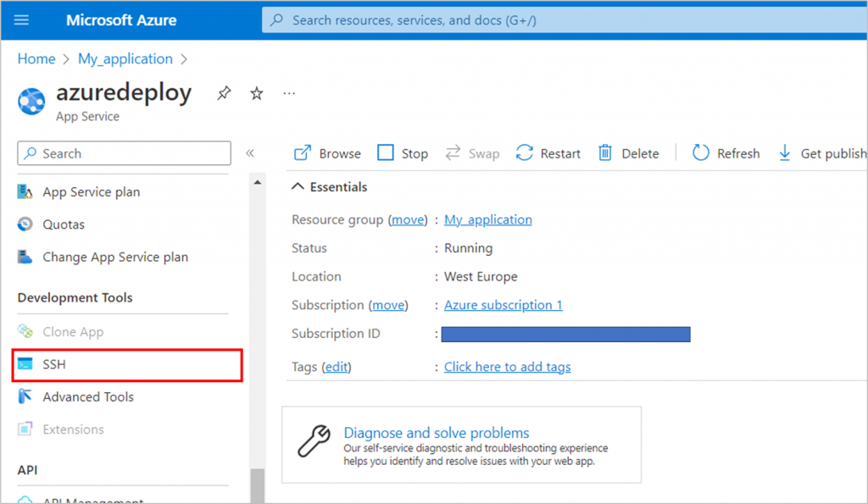Click the API Management cloud icon

(x=25, y=500)
